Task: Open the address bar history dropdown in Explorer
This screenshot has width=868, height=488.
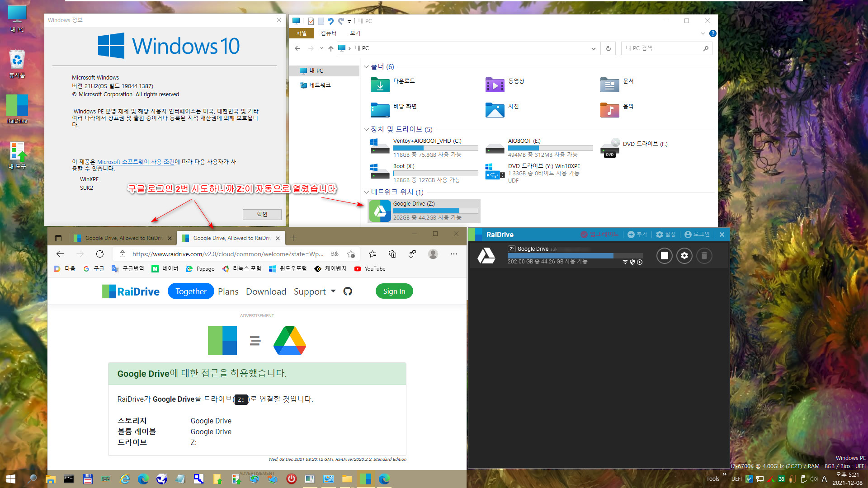Action: [x=593, y=48]
